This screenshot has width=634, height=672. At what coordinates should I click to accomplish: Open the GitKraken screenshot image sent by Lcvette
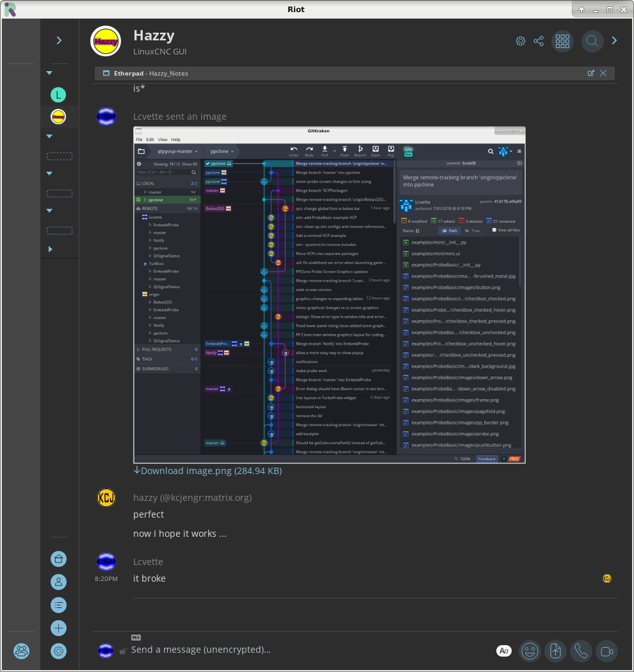pyautogui.click(x=329, y=295)
